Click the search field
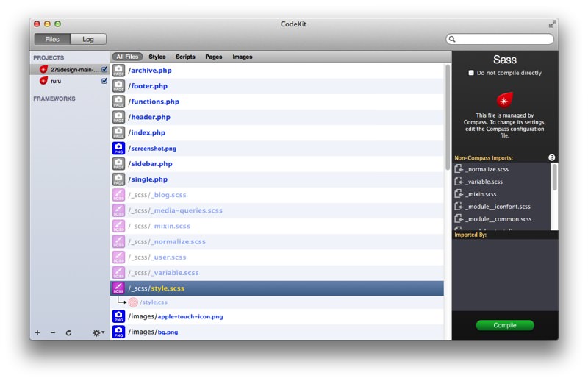588x381 pixels. [500, 39]
